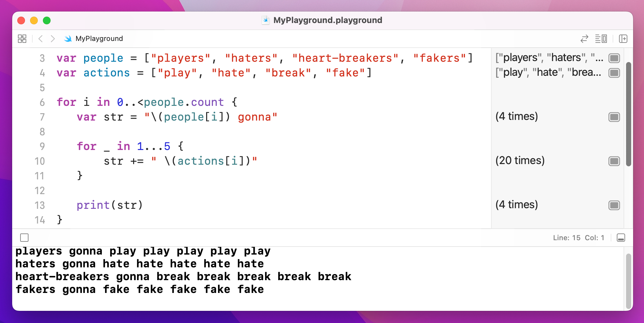Open the inline result for line 10

click(x=614, y=161)
